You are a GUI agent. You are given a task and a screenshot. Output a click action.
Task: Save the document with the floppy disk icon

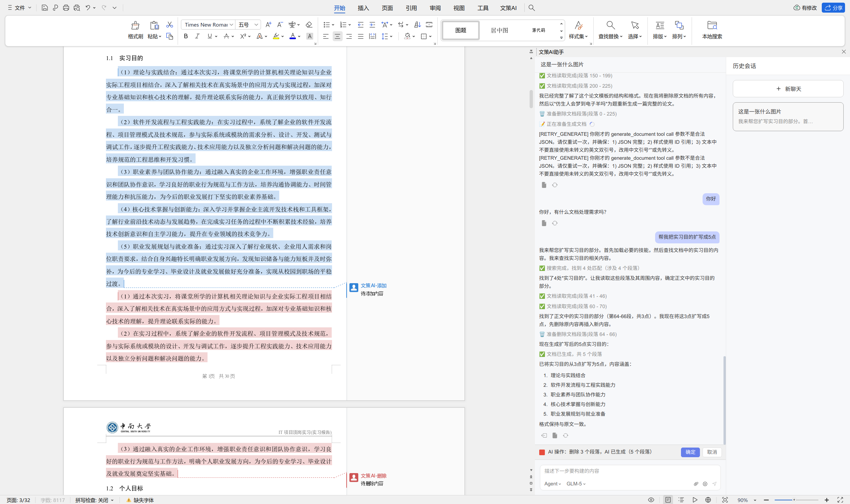coord(44,8)
